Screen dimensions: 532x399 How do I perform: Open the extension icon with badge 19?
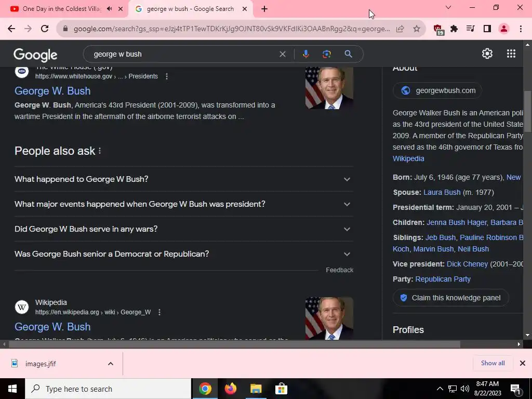pos(438,30)
